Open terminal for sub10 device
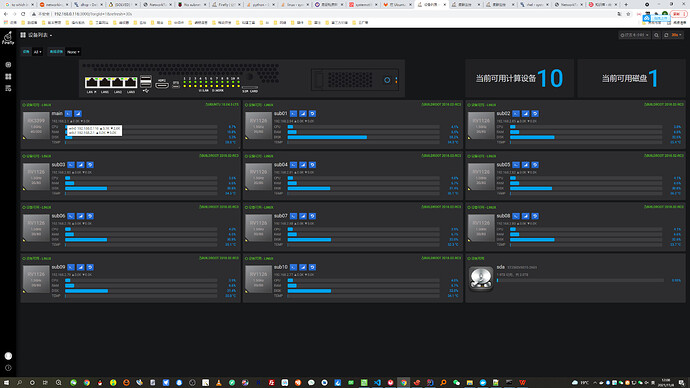Screen dimensions: 690x388 point(294,267)
